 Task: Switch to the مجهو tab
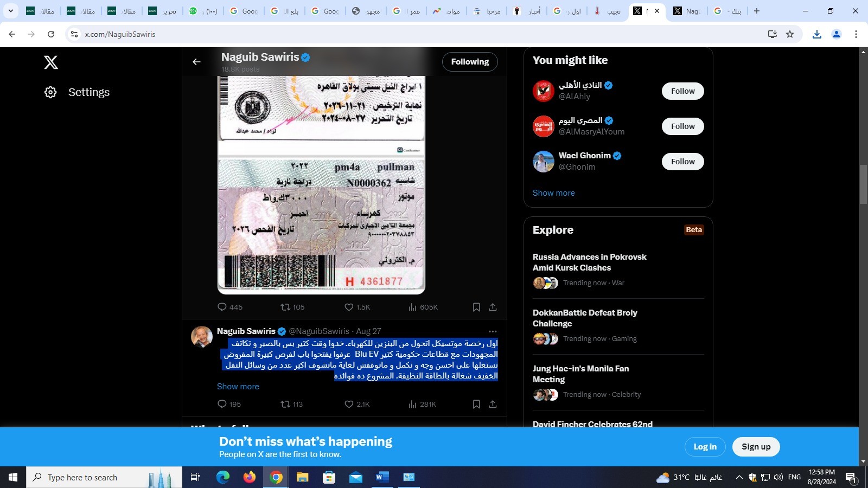[x=366, y=11]
